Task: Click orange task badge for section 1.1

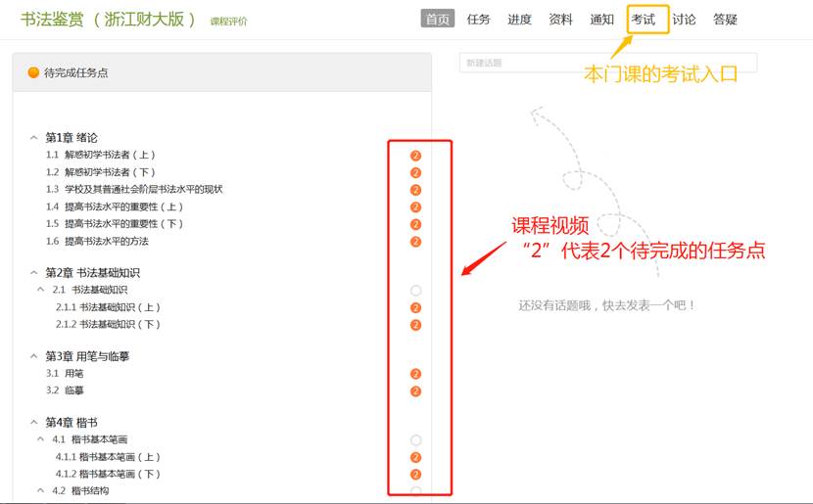Action: (x=415, y=156)
